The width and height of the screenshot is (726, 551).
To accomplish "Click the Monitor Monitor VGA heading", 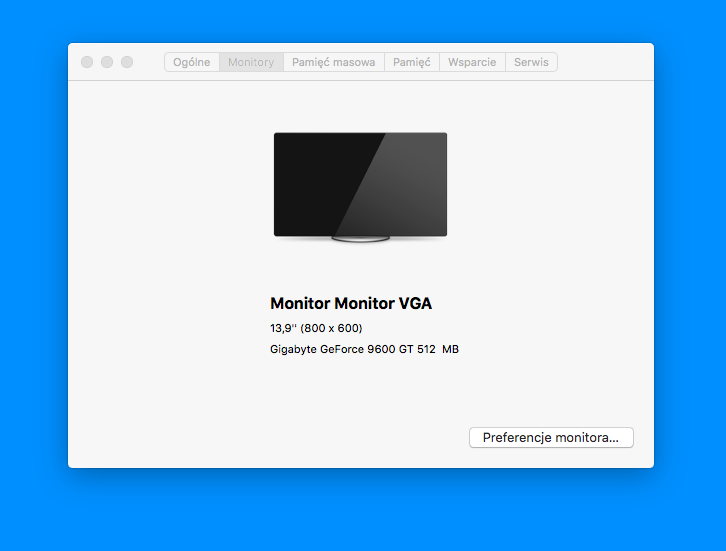I will coord(351,303).
